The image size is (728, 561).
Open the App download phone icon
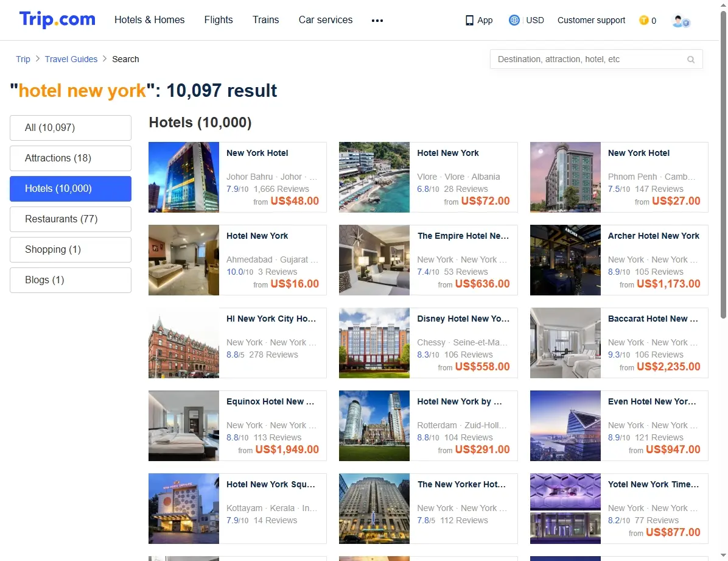(x=469, y=21)
